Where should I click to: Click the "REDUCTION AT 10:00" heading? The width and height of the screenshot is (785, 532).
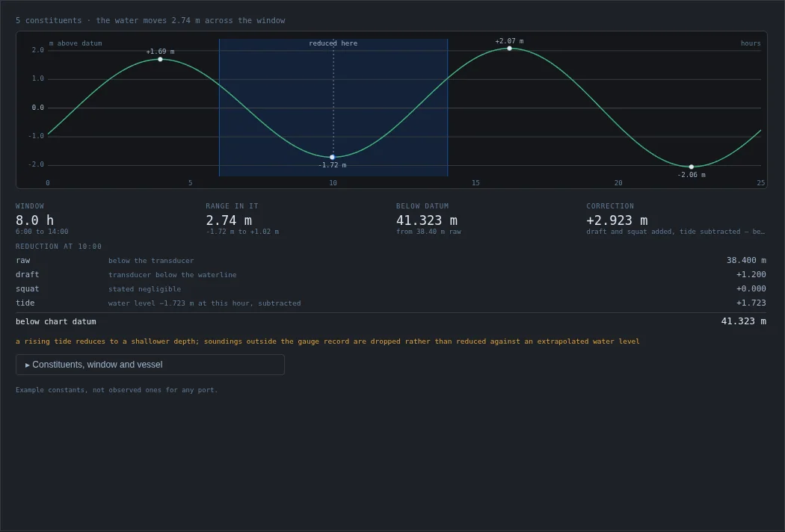tap(58, 247)
